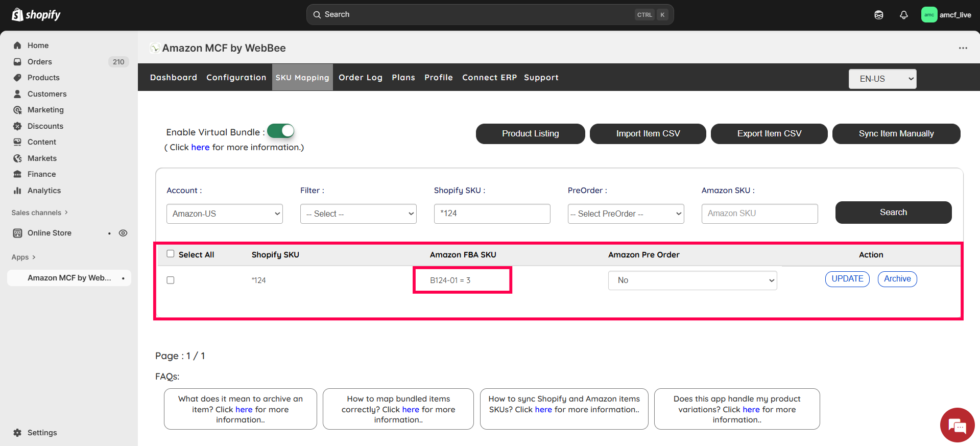This screenshot has width=980, height=446.
Task: Expand the Select PreOrder dropdown
Action: click(x=626, y=214)
